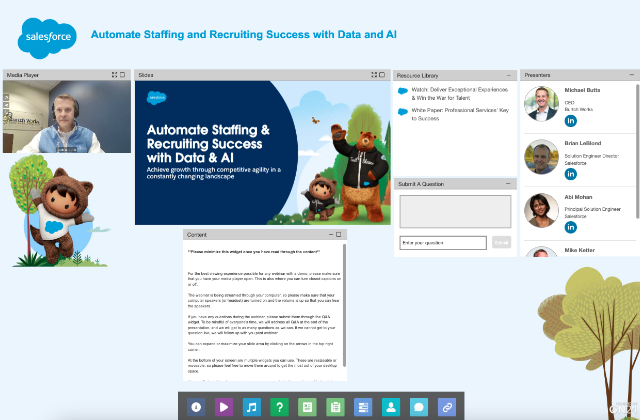Open the teal person speaker bio icon

[x=391, y=407]
